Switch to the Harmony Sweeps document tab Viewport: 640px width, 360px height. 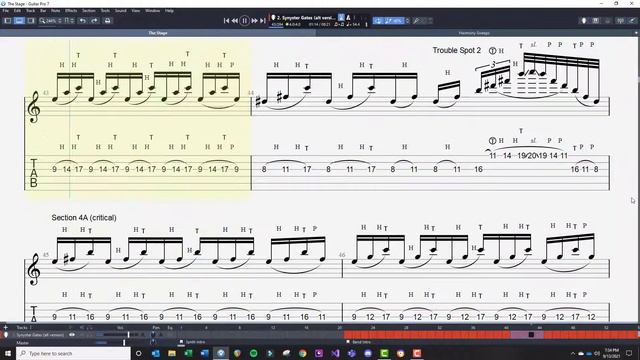coord(474,33)
